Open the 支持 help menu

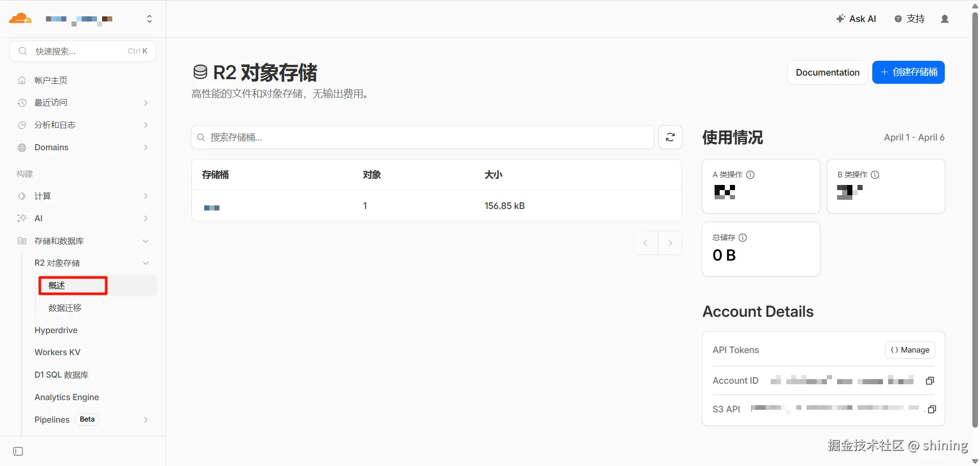910,19
